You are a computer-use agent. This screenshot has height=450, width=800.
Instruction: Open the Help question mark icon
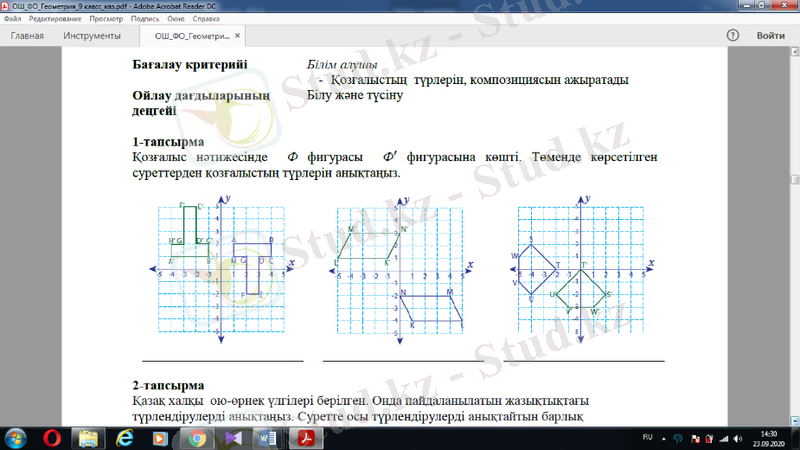tap(732, 36)
